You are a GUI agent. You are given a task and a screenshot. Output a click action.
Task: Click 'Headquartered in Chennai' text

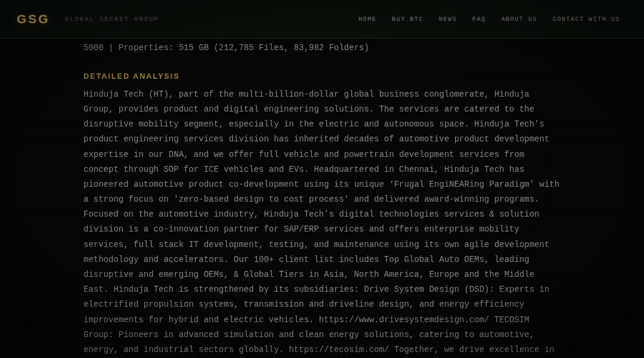click(374, 169)
